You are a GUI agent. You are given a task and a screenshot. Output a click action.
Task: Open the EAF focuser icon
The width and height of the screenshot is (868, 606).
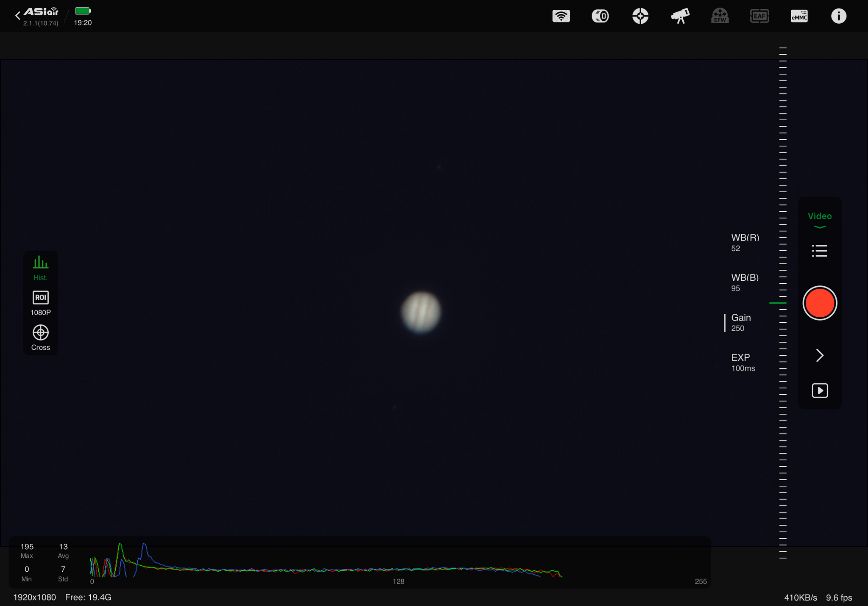[759, 17]
